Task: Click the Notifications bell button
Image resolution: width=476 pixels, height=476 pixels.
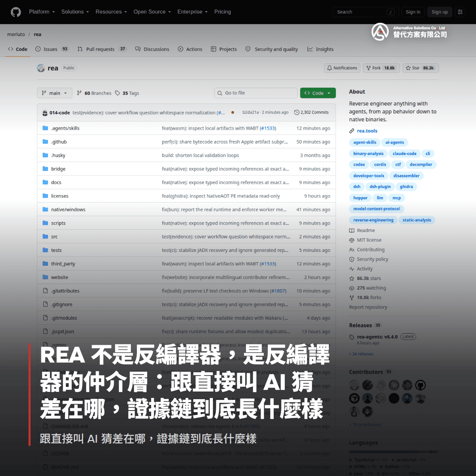Action: tap(342, 68)
